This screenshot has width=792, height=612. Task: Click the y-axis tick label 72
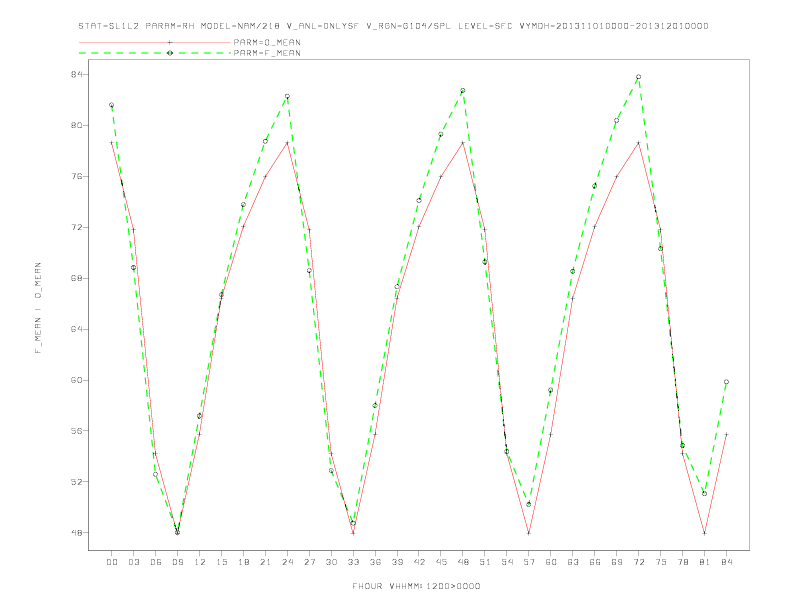click(77, 227)
